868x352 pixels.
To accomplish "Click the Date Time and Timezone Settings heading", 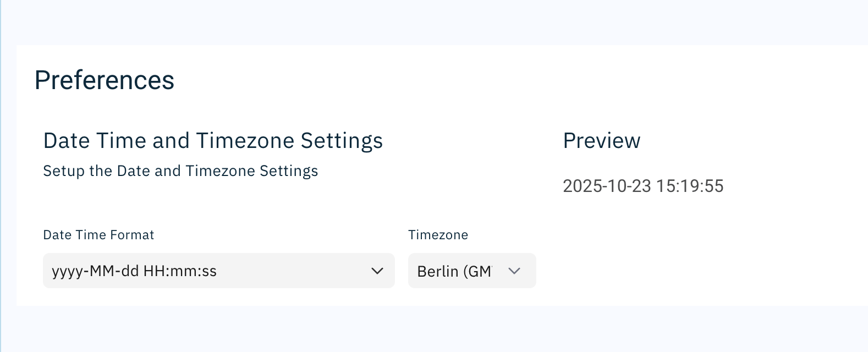I will pyautogui.click(x=213, y=141).
